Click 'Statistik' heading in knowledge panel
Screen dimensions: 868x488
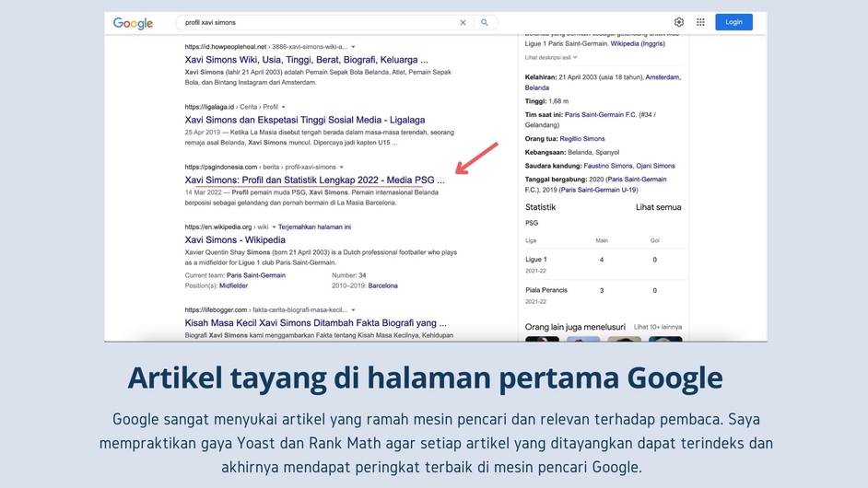(540, 207)
